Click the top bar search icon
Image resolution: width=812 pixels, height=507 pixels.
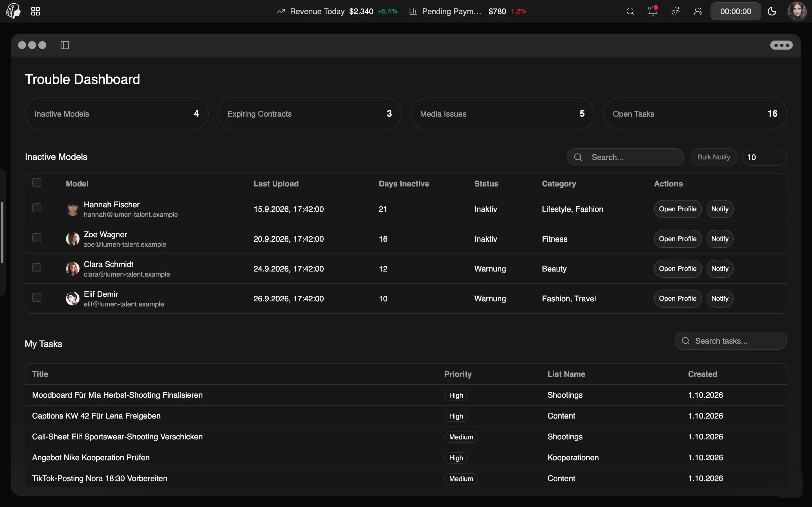(630, 11)
